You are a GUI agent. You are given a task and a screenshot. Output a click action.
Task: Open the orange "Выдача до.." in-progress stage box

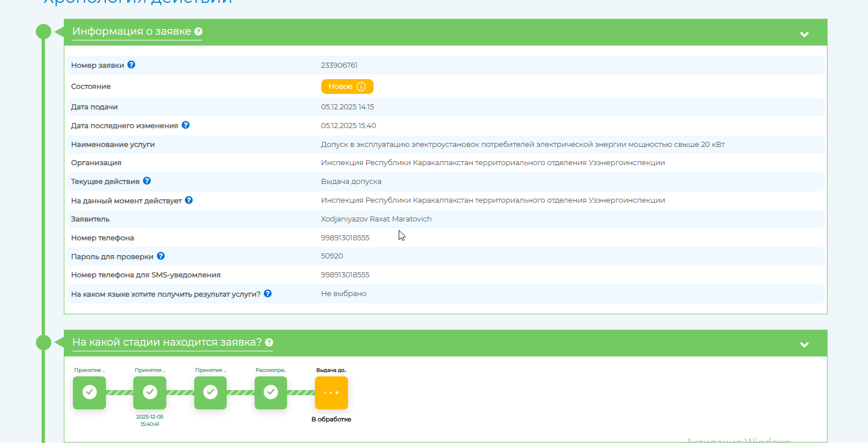(x=331, y=392)
